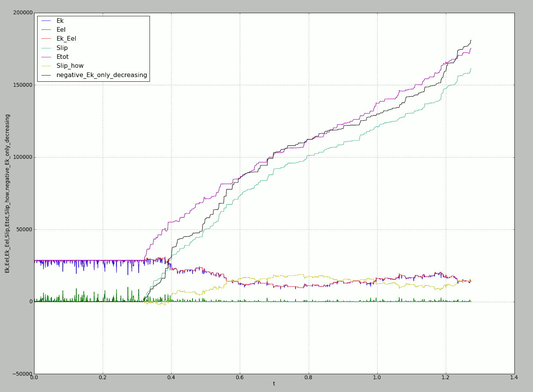Screen dimensions: 533x392
Task: Click the x-axis label "t"
Action: click(274, 384)
